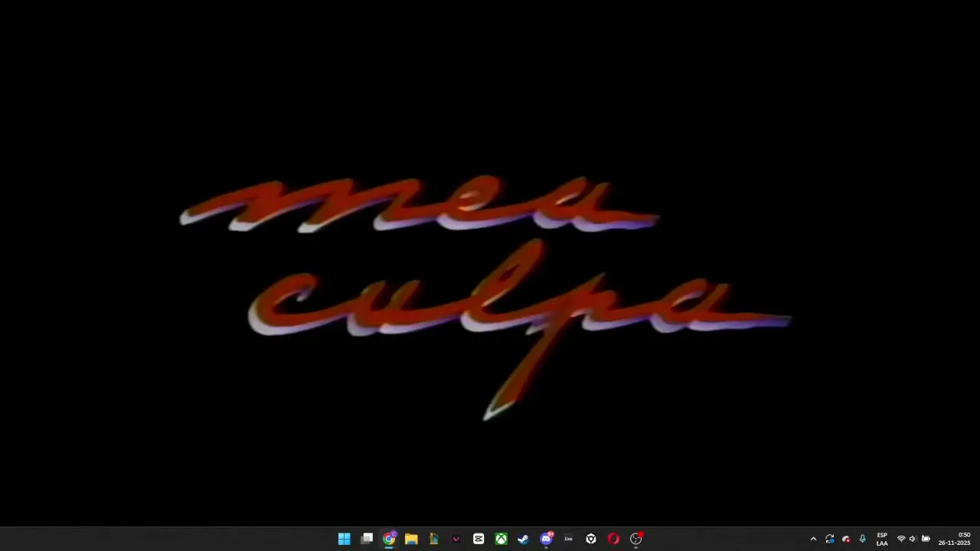Open the volume control in the tray

(x=913, y=539)
